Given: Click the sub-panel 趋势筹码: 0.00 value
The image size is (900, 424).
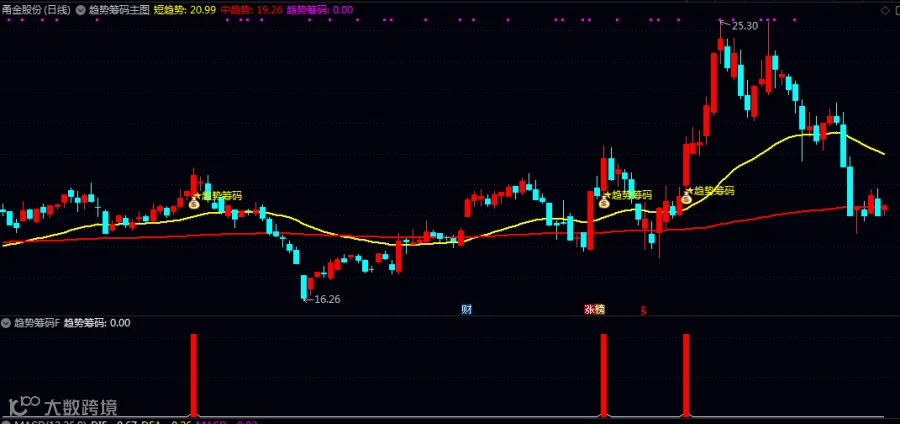Looking at the screenshot, I should coord(97,323).
